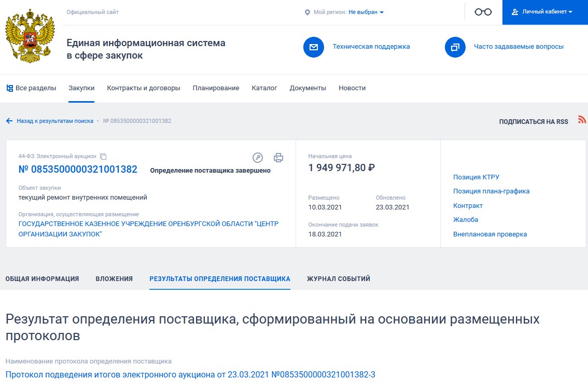Click the site title Единая информационная система
The image size is (588, 392).
[x=146, y=49]
